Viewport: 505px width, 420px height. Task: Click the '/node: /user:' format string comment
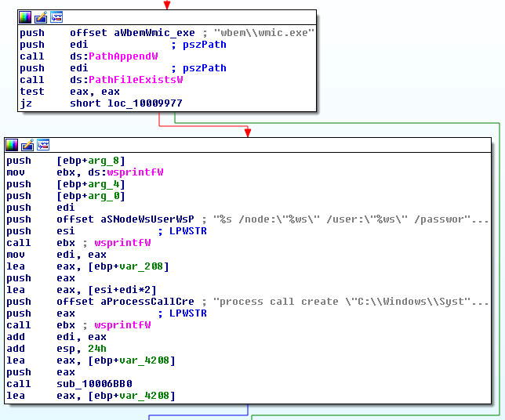coord(351,219)
